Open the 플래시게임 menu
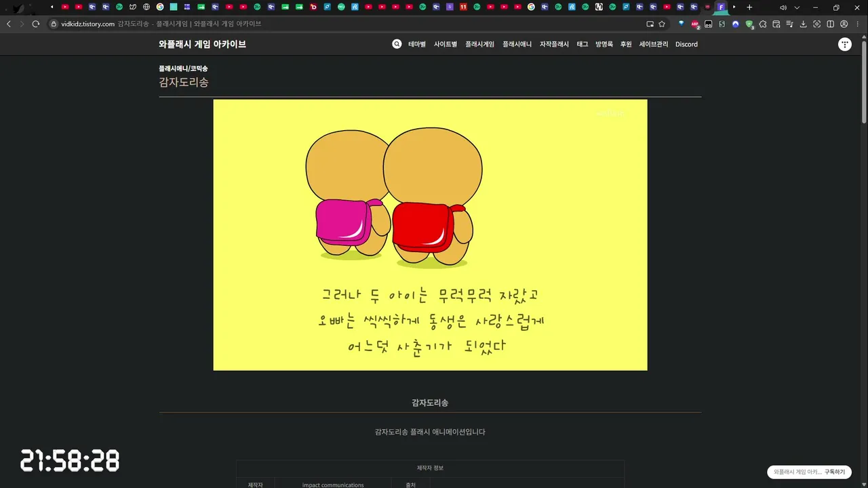 [480, 44]
